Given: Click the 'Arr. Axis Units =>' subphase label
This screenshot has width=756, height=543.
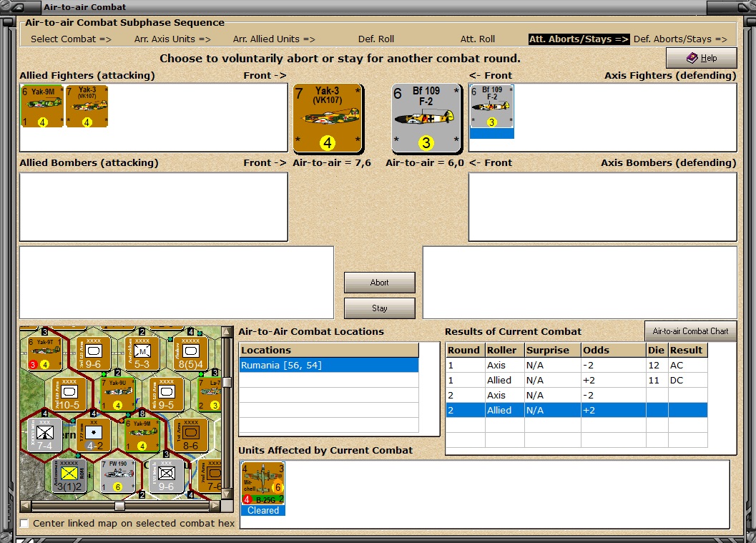Looking at the screenshot, I should pos(172,39).
